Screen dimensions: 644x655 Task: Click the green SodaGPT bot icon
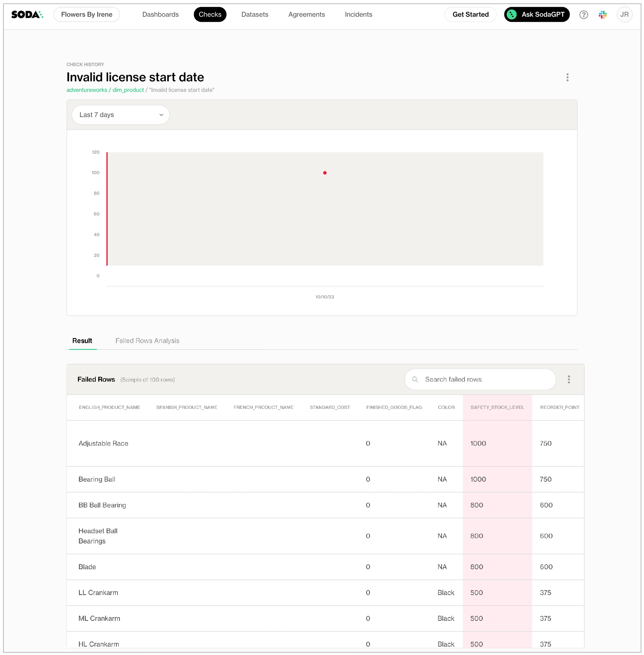point(512,15)
